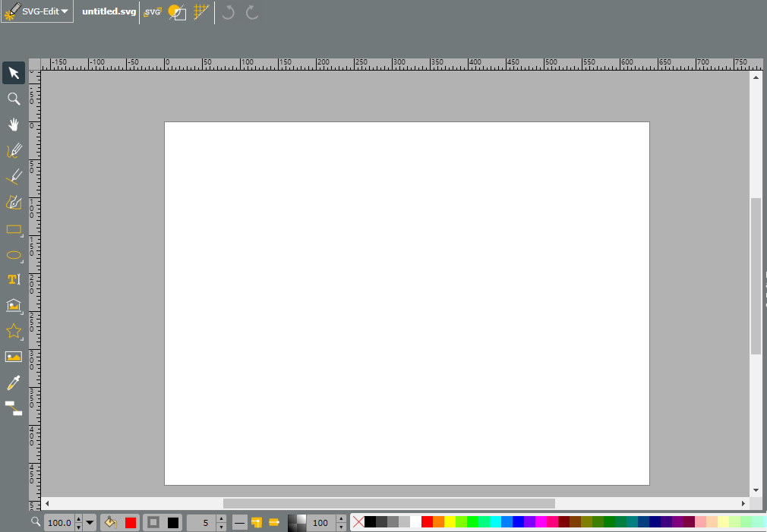Toggle wireframe mode
The image size is (767, 532).
[177, 11]
